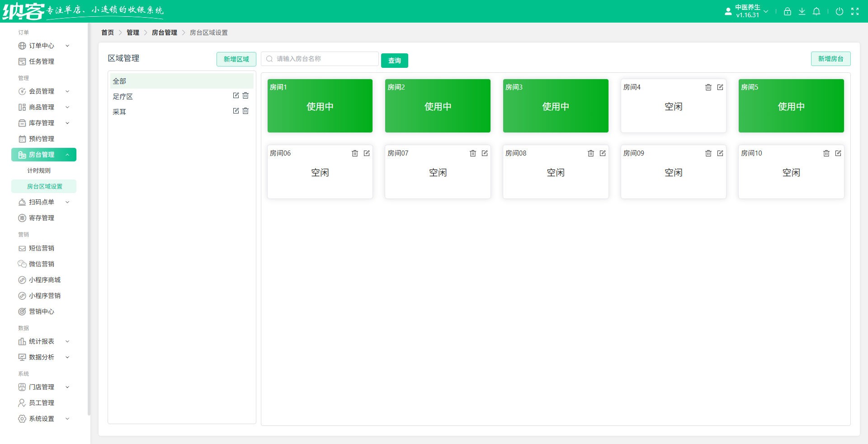Delete the 足疗区 area
This screenshot has width=868, height=444.
click(x=245, y=96)
